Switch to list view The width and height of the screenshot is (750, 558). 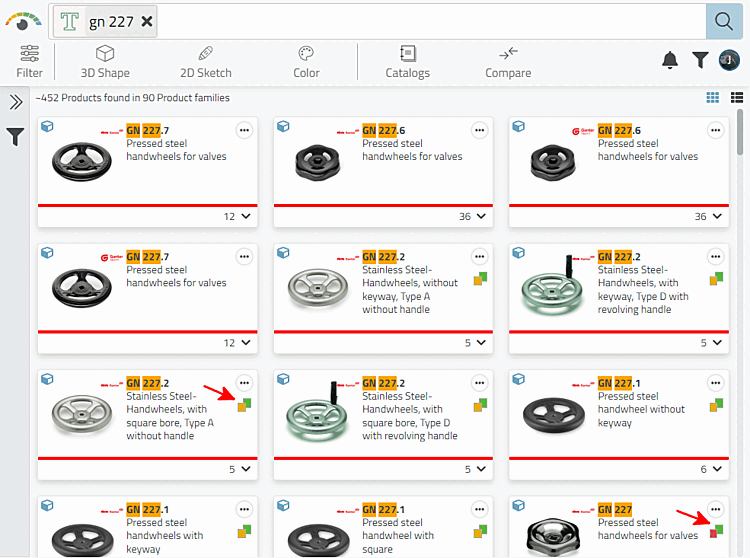[737, 98]
